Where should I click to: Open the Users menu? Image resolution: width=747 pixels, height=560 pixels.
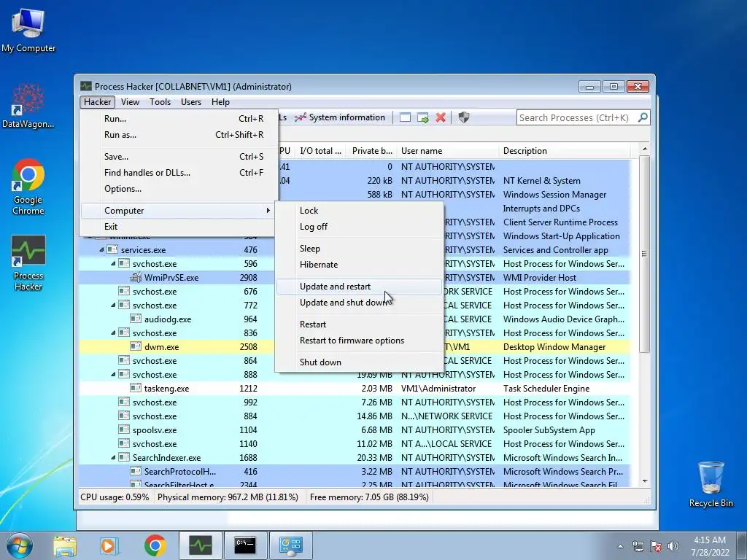(191, 102)
